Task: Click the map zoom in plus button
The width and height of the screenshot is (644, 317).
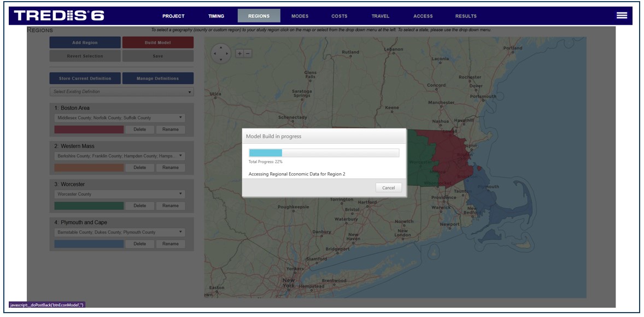Action: (239, 53)
